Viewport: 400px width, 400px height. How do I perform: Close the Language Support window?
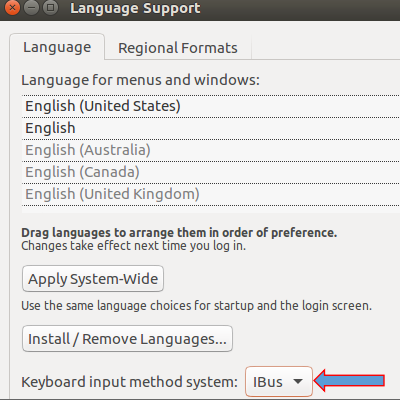click(13, 7)
